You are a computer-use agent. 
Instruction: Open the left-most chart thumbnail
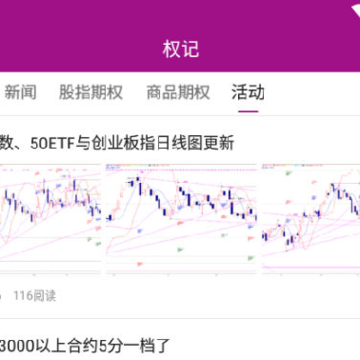[x=50, y=219]
